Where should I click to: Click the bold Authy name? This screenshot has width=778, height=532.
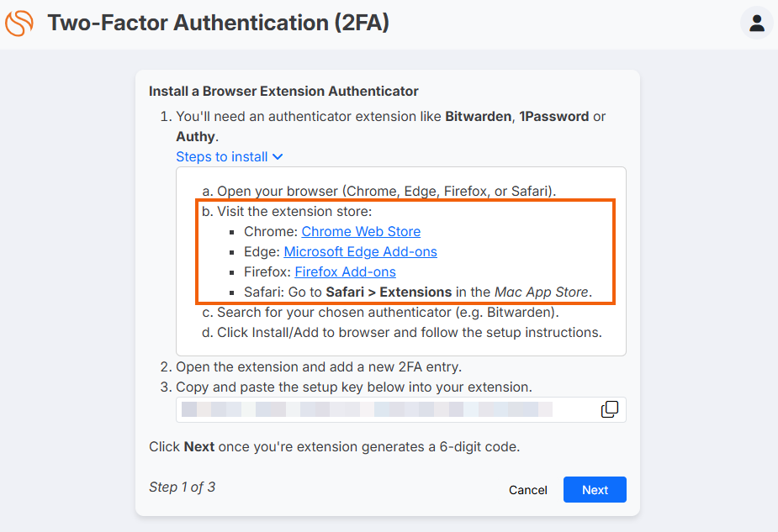click(195, 136)
